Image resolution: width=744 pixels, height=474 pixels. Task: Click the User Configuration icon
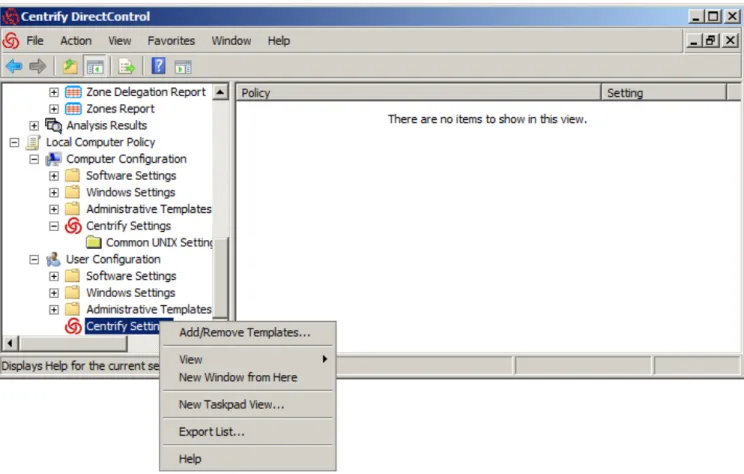[x=53, y=259]
